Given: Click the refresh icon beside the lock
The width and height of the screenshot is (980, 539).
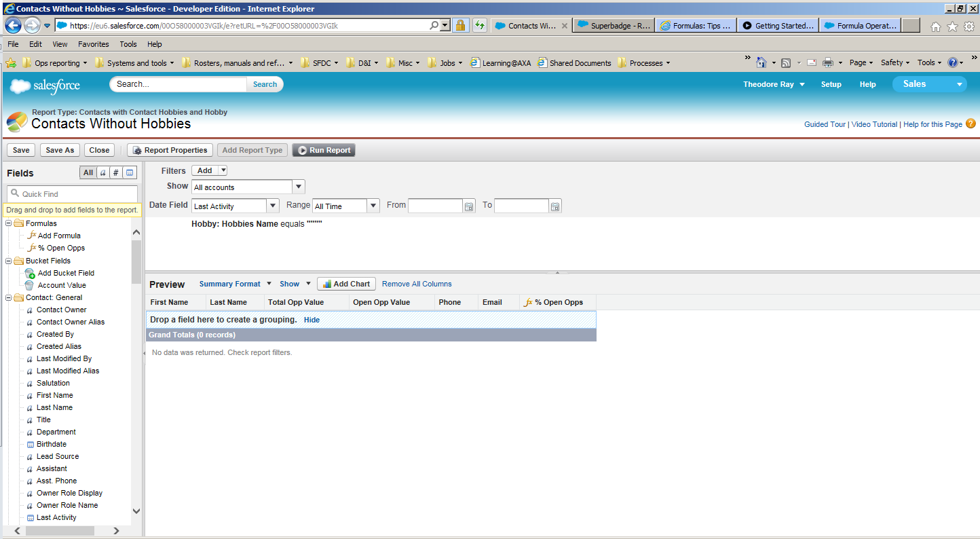Looking at the screenshot, I should pos(480,26).
